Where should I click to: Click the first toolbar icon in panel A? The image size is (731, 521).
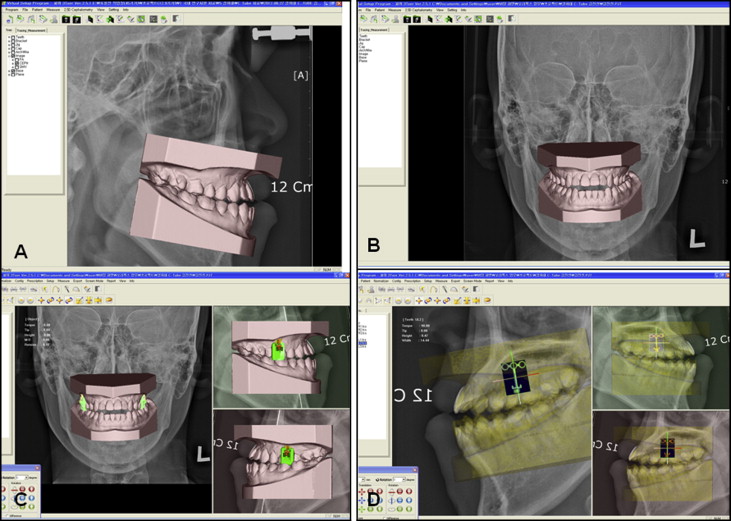(x=8, y=19)
